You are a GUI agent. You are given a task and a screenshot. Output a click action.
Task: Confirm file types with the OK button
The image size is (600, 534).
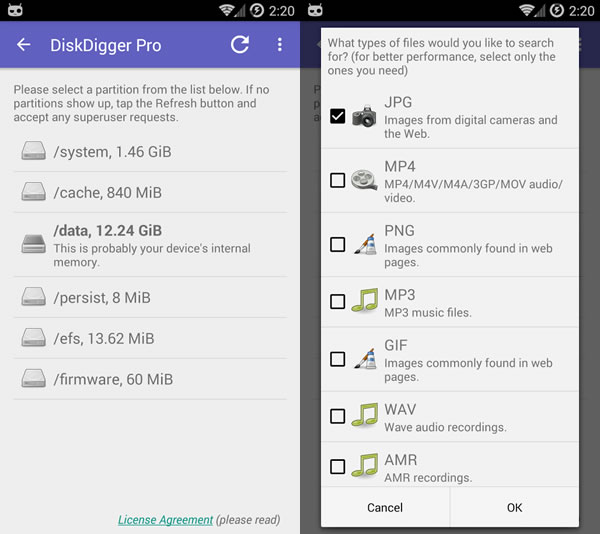tap(514, 508)
